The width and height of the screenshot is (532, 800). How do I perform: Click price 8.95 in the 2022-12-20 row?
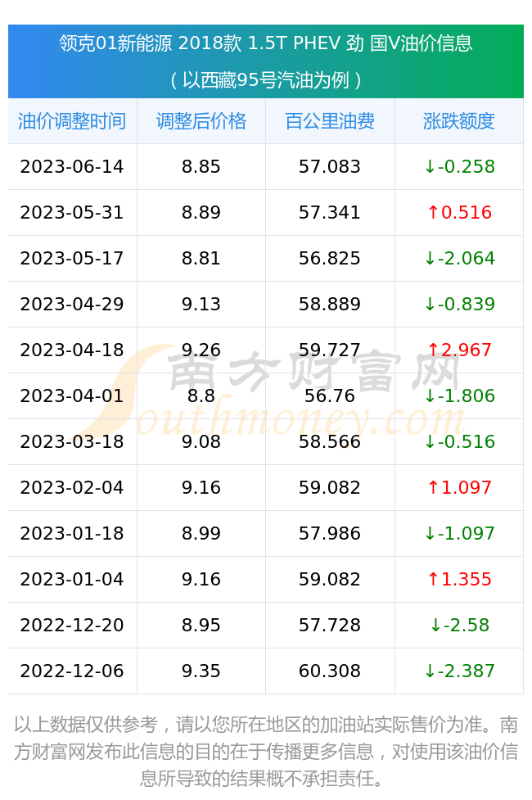click(x=201, y=625)
